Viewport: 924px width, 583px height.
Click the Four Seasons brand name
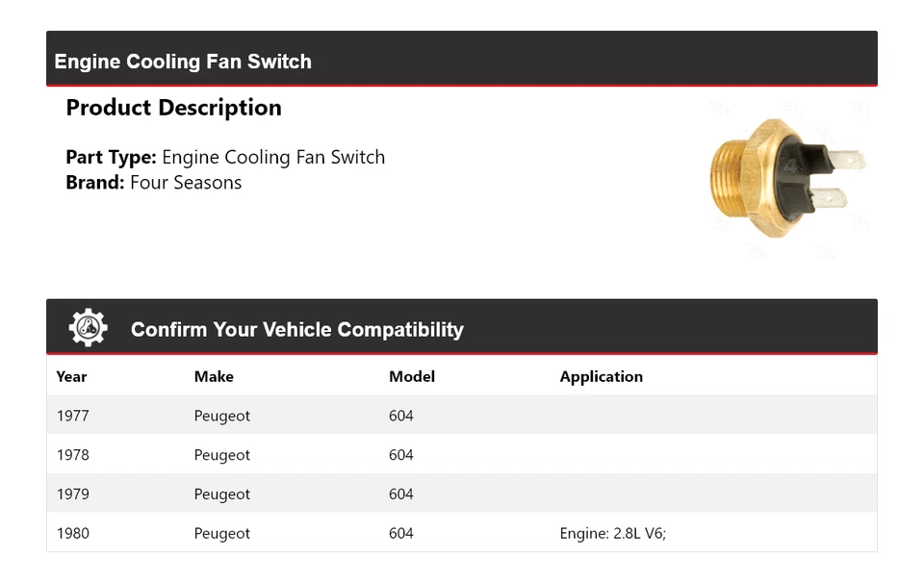coord(186,183)
